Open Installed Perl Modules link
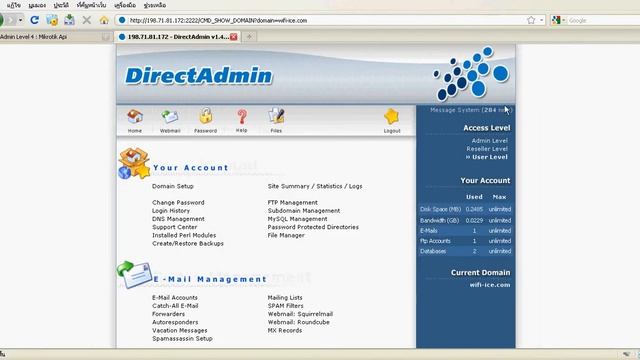The height and width of the screenshot is (360, 640). pos(184,235)
